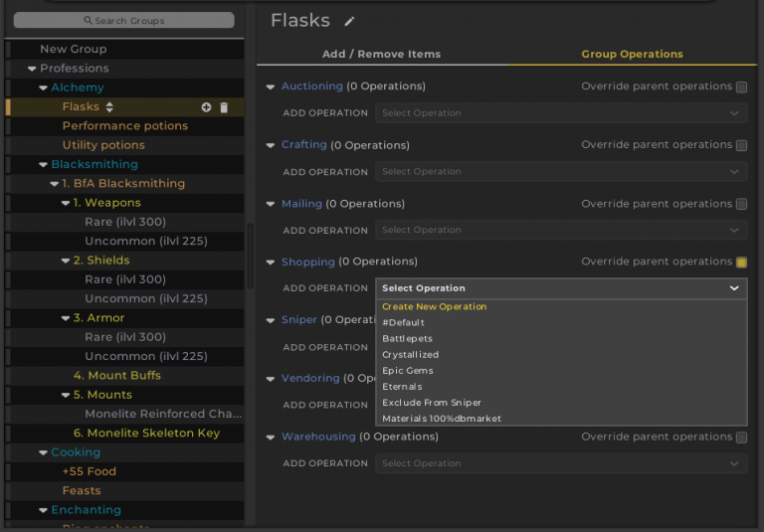764x532 pixels.
Task: Select Create New Operation option
Action: pos(434,307)
